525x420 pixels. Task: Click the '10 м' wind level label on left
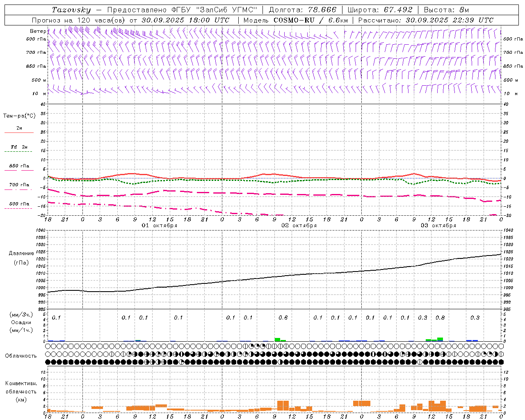pyautogui.click(x=39, y=94)
